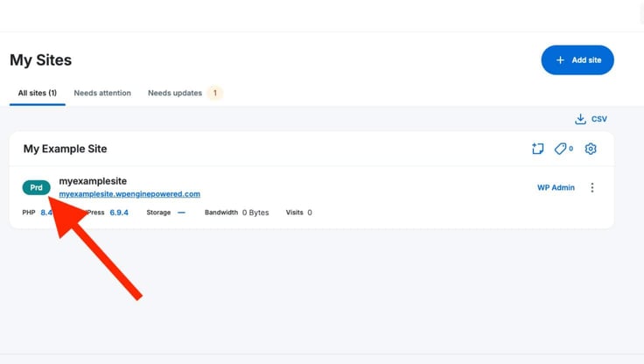The width and height of the screenshot is (644, 364).
Task: Open the tags icon for My Example Site
Action: (563, 149)
